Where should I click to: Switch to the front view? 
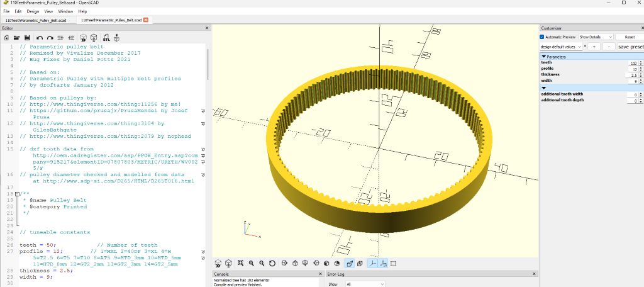326,263
